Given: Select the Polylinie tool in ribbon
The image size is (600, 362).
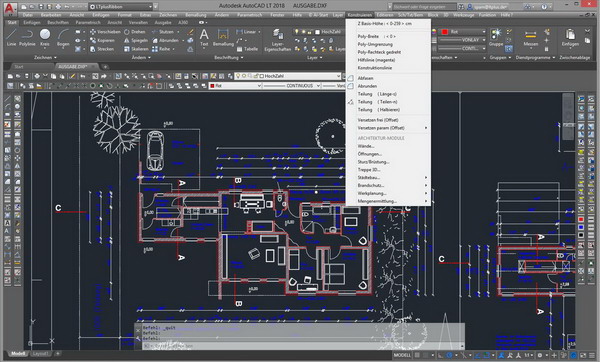Looking at the screenshot, I should pyautogui.click(x=27, y=38).
